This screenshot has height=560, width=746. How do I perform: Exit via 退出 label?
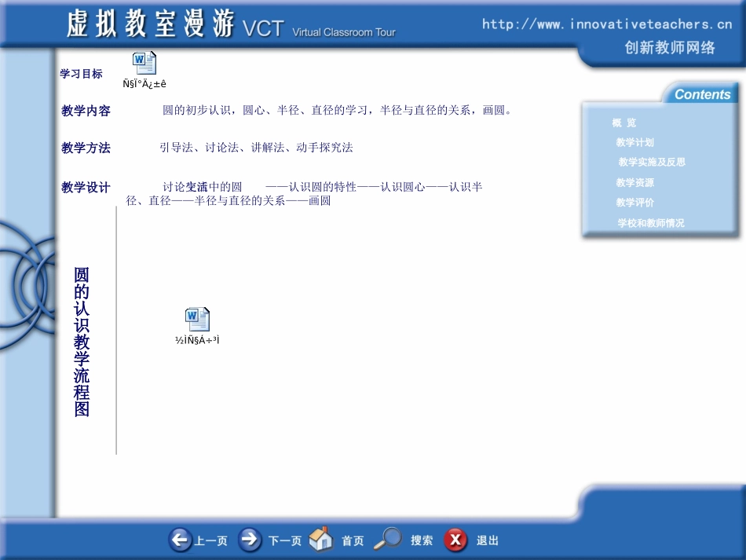point(488,540)
